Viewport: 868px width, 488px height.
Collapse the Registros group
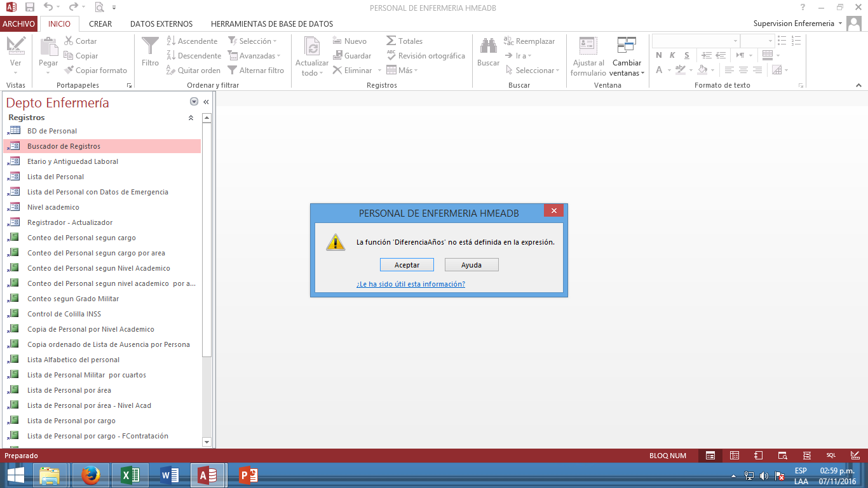coord(191,118)
